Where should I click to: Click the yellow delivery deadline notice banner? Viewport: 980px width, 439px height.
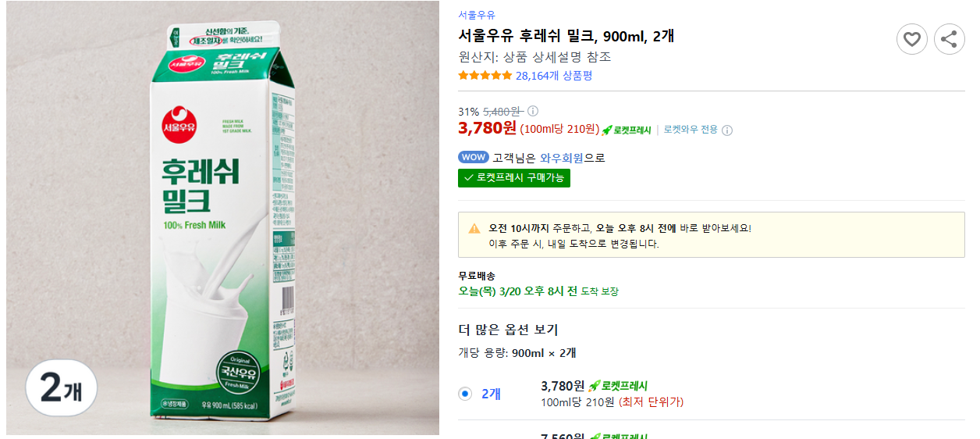click(711, 235)
